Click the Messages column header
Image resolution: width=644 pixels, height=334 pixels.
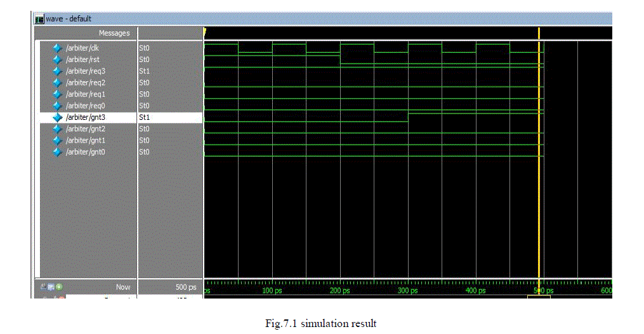[114, 33]
